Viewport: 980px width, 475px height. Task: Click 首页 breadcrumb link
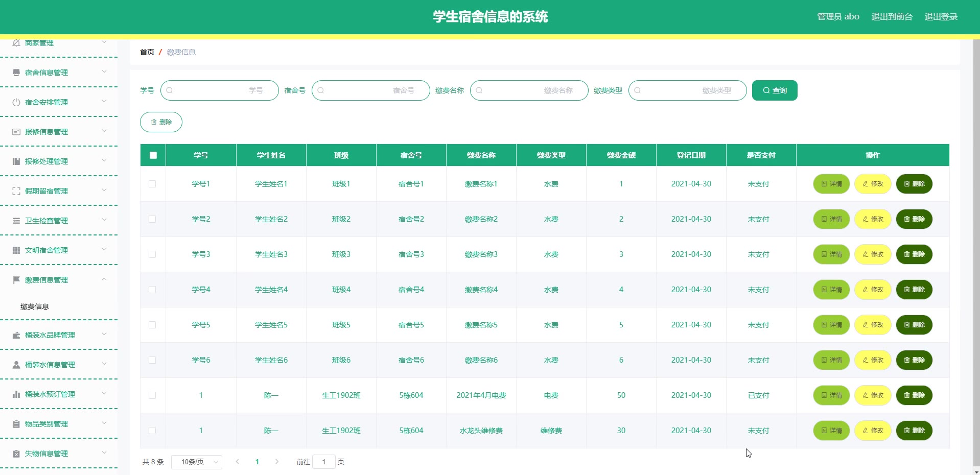click(x=147, y=52)
